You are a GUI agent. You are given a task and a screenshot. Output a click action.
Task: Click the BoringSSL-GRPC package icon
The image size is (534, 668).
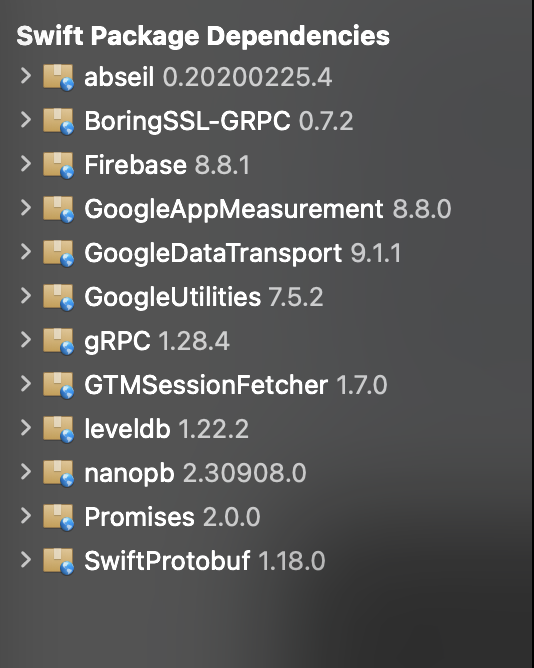point(58,121)
